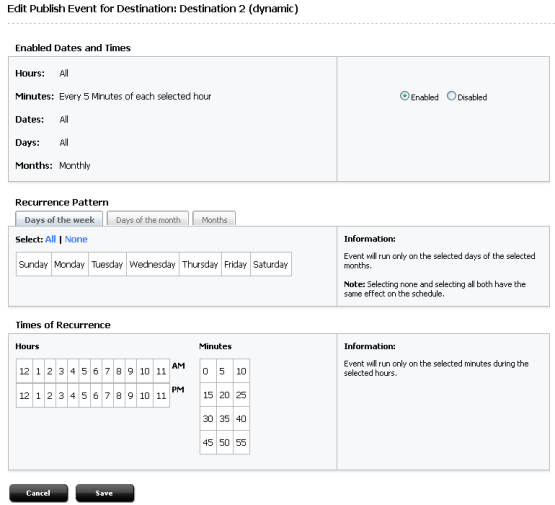Toggle minute 20 in Minutes grid
The height and width of the screenshot is (505, 555).
tap(224, 395)
